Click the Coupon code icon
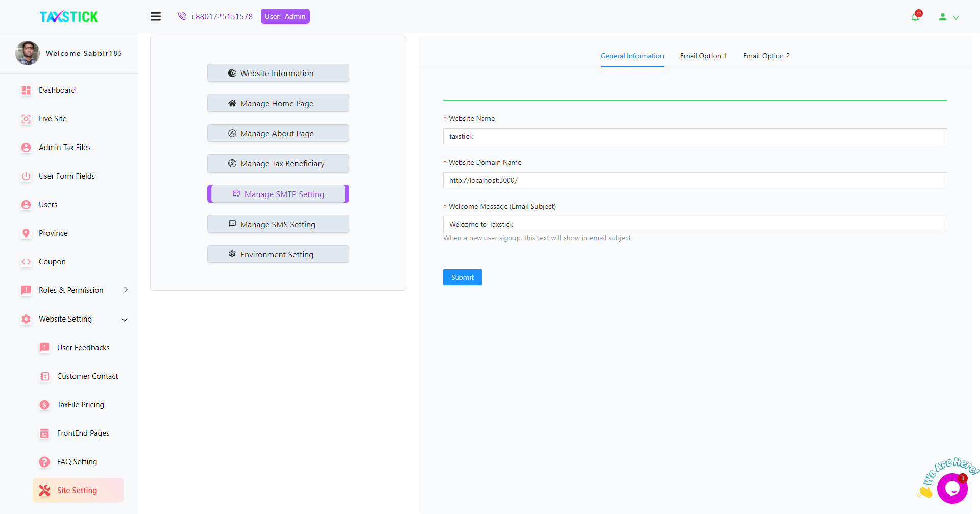The width and height of the screenshot is (980, 514). click(x=26, y=262)
